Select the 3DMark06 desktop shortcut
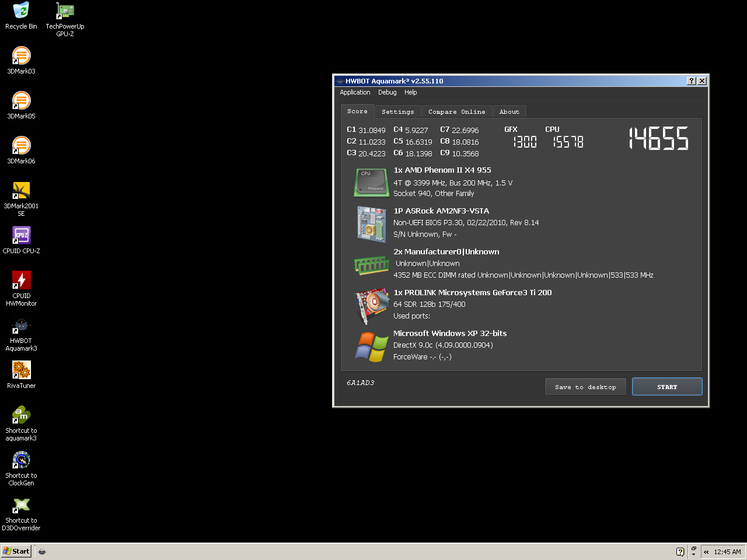747x560 pixels. pyautogui.click(x=21, y=150)
